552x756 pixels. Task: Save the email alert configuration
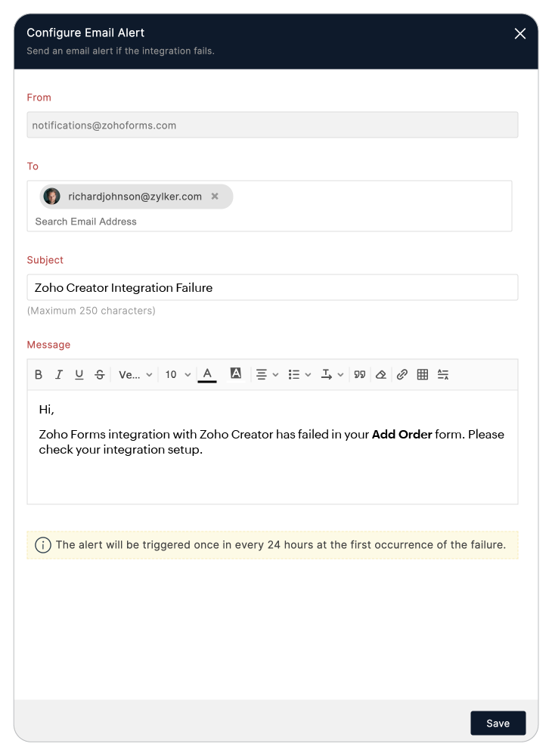498,723
